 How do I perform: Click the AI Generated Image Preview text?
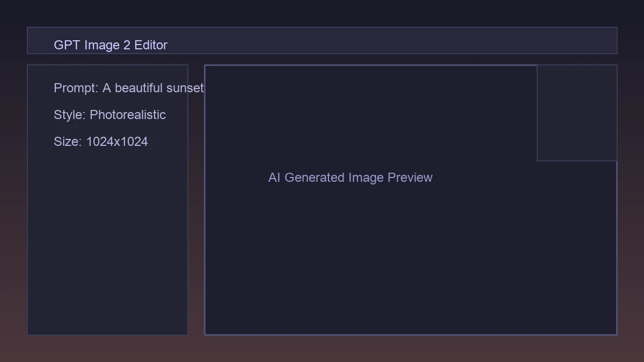coord(350,178)
